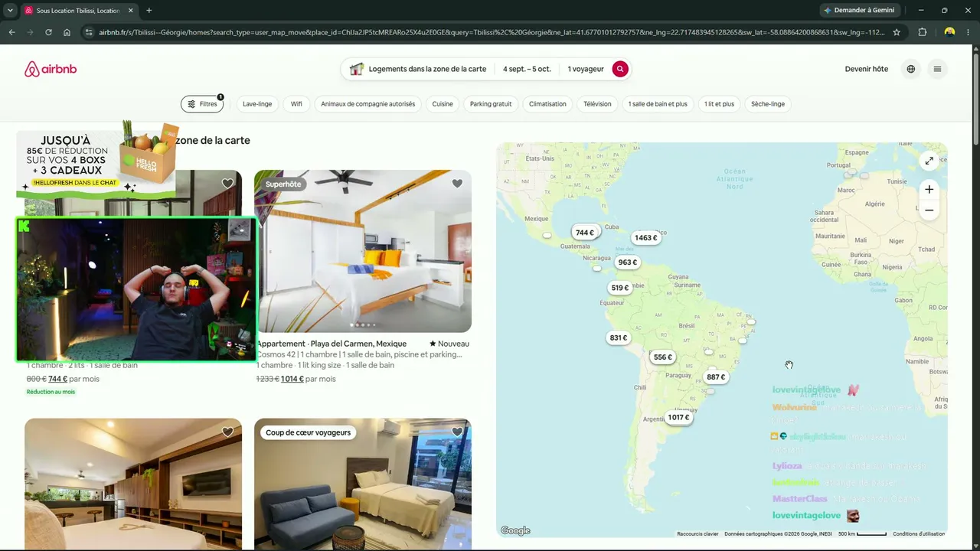980x551 pixels.
Task: Toggle the Sèche-linge filter chip
Action: click(768, 104)
